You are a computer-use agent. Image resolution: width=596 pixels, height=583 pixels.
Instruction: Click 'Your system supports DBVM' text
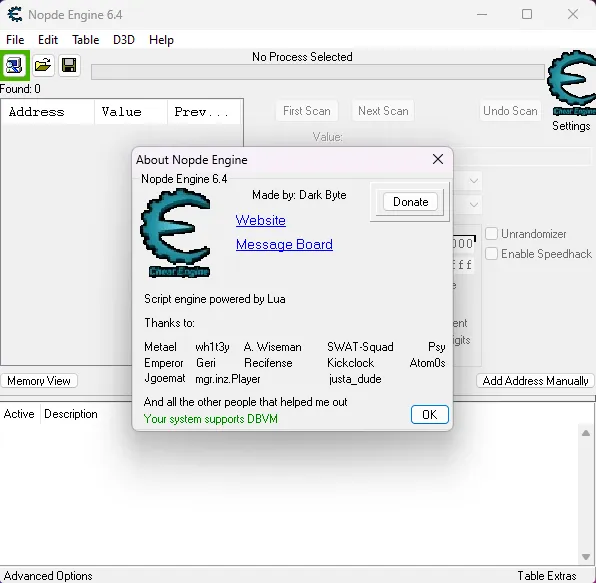tap(211, 419)
